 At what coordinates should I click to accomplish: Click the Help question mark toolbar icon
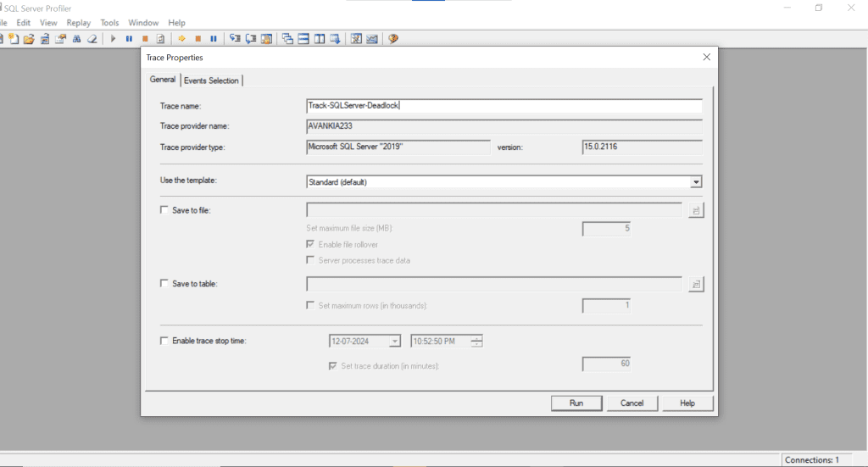tap(393, 39)
